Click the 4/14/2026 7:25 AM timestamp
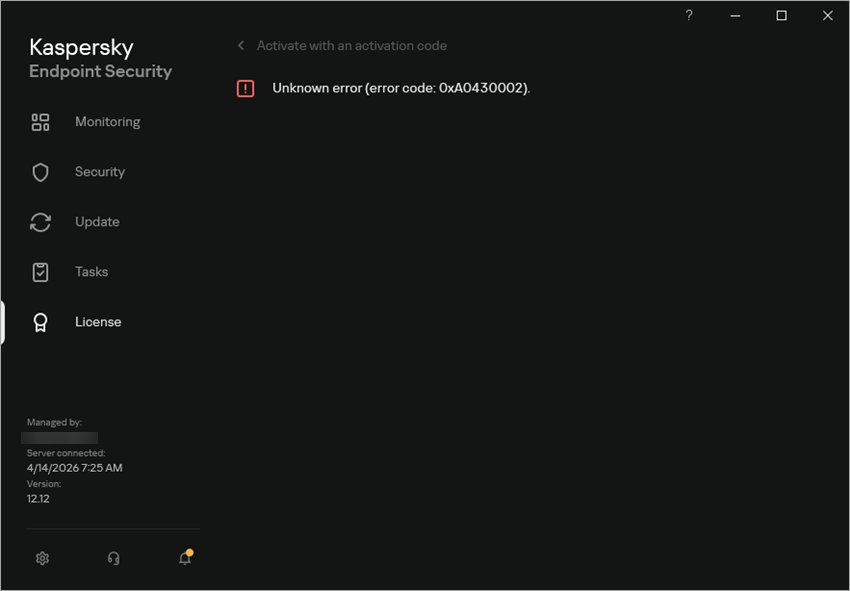The image size is (850, 591). click(x=74, y=468)
